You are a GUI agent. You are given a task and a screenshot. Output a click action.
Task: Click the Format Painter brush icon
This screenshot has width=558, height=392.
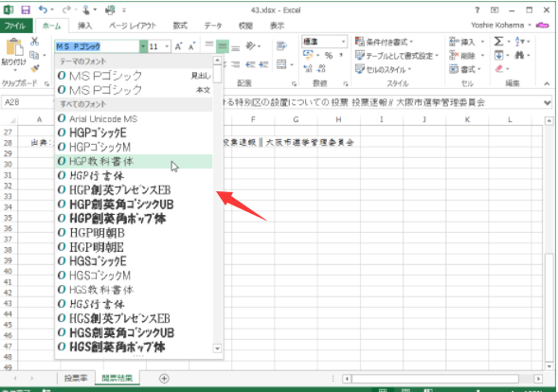point(35,68)
